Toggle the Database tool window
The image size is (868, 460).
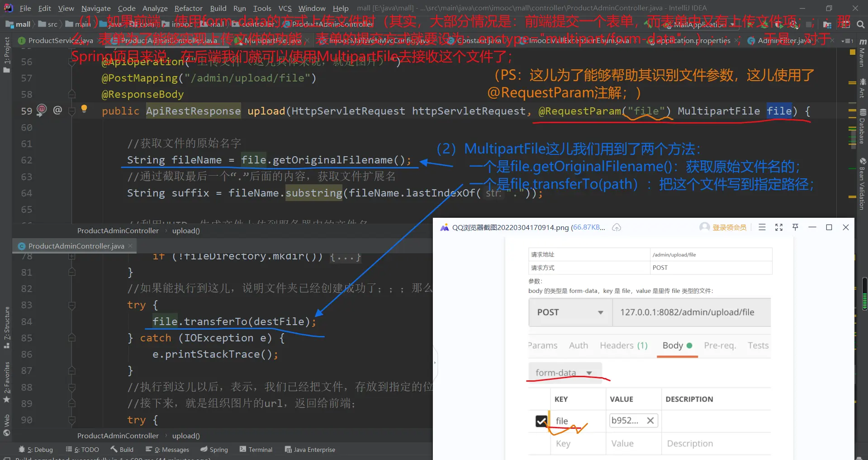click(x=862, y=126)
